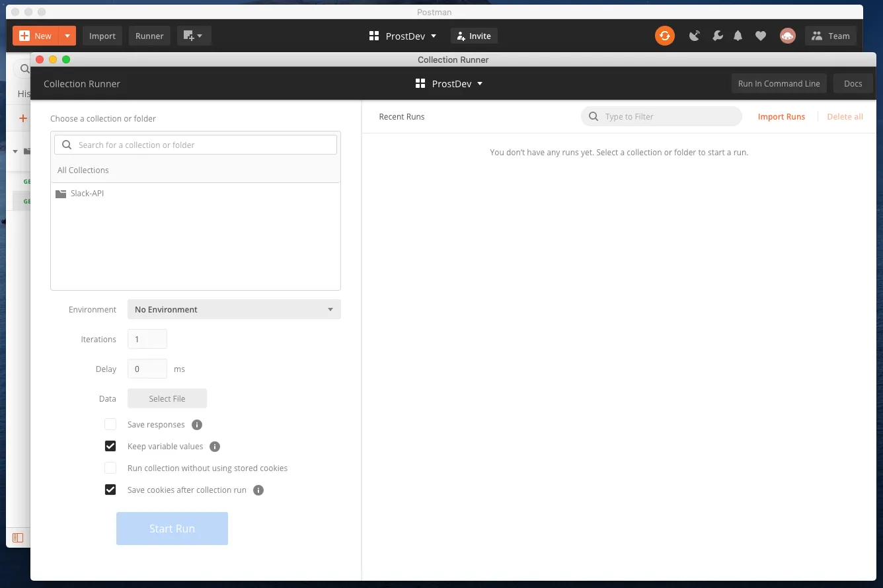Click the Save cookies info icon
The height and width of the screenshot is (588, 883).
click(258, 490)
